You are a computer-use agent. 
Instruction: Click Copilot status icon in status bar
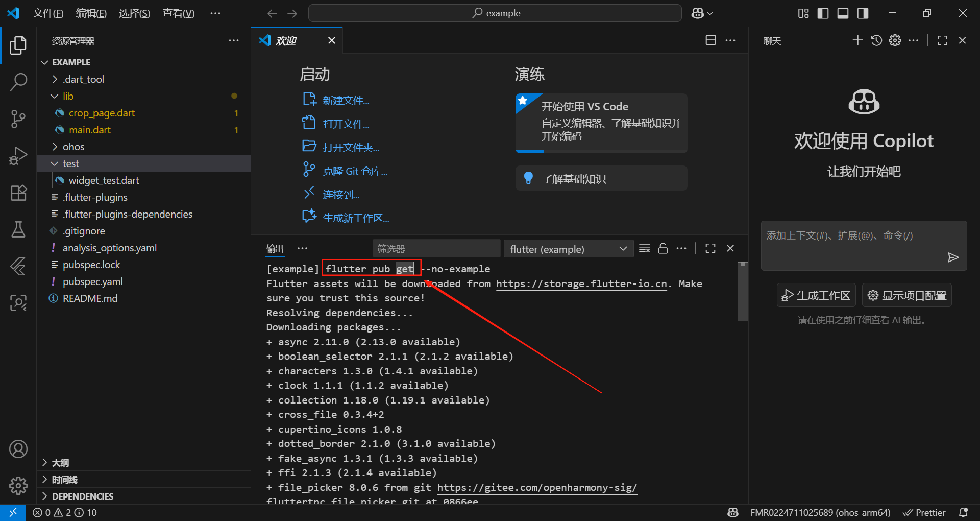click(x=733, y=512)
